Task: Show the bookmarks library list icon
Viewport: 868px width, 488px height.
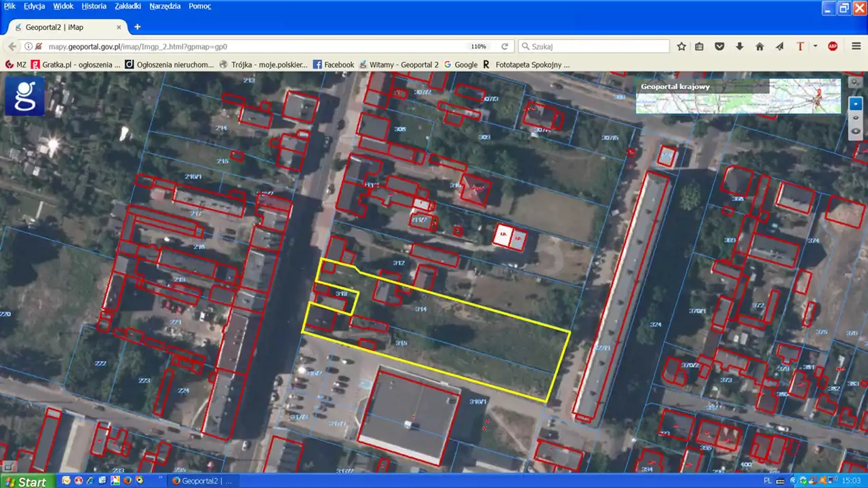Action: (700, 46)
